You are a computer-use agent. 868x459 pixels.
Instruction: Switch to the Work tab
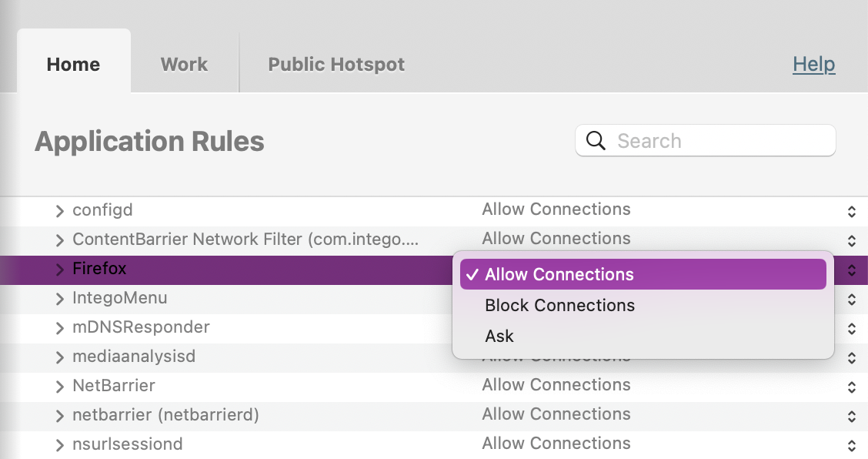coord(185,64)
